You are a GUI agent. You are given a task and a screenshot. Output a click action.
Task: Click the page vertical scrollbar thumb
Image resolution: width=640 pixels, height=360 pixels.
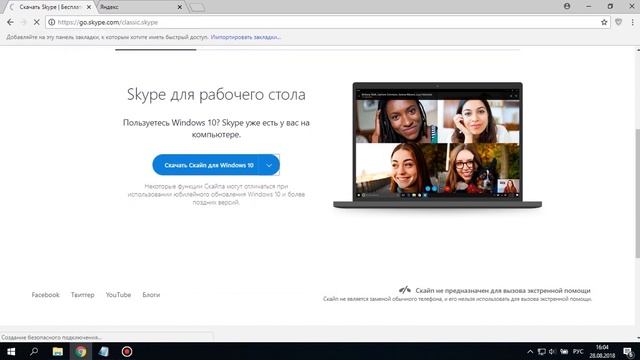pyautogui.click(x=638, y=193)
